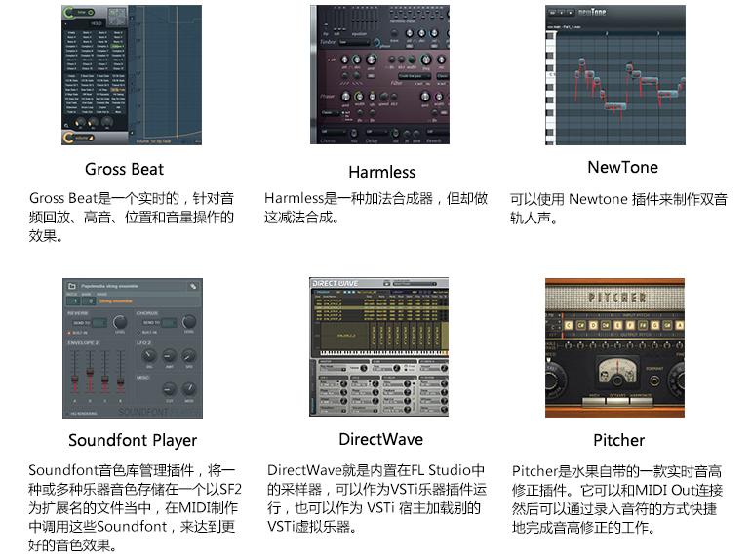Click the LFO 2 AMT knob
Screen dimensions: 751x560
[169, 356]
